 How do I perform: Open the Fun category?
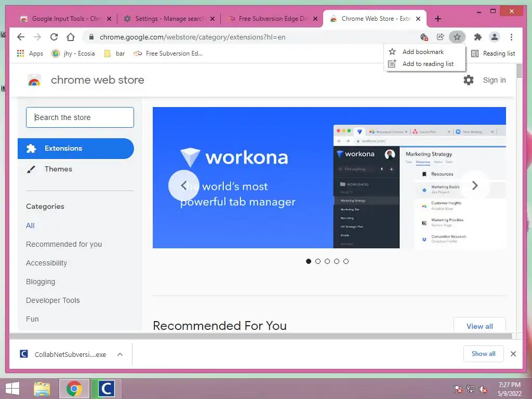point(32,319)
